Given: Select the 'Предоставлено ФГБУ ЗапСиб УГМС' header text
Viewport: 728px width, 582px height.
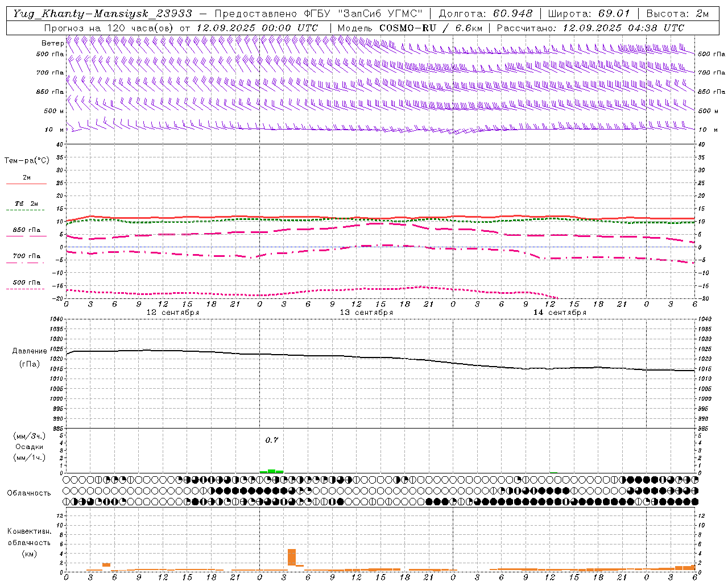Looking at the screenshot, I should [318, 14].
